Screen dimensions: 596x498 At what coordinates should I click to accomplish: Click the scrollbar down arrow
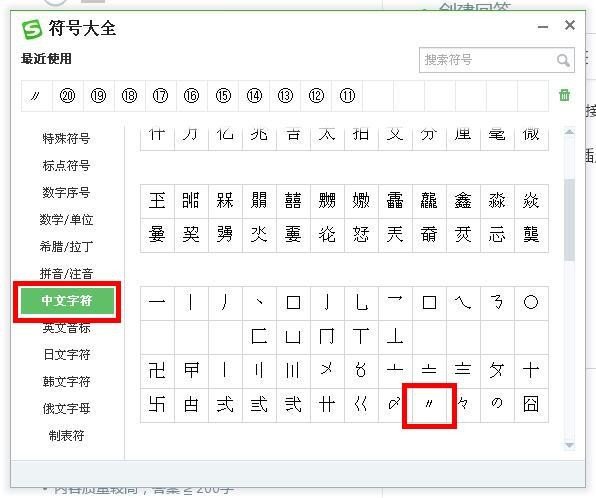click(x=569, y=445)
